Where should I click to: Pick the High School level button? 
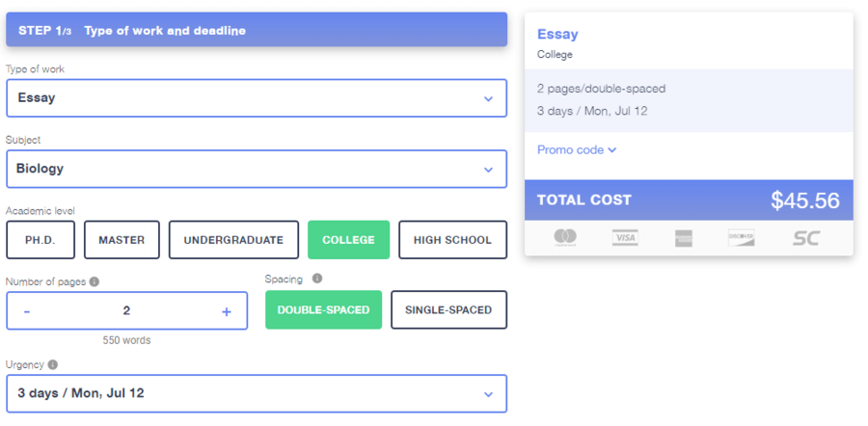click(452, 240)
